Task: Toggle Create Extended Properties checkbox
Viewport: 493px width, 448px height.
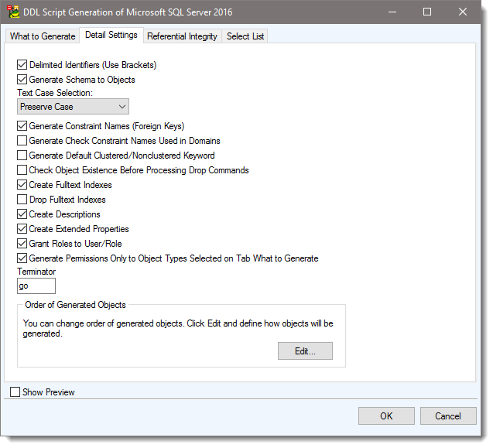Action: 22,229
